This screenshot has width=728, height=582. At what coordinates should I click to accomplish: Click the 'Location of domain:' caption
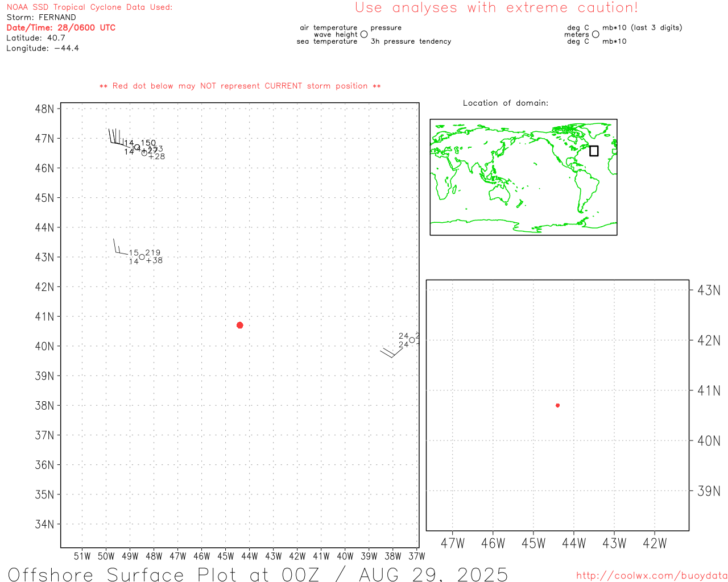click(506, 103)
